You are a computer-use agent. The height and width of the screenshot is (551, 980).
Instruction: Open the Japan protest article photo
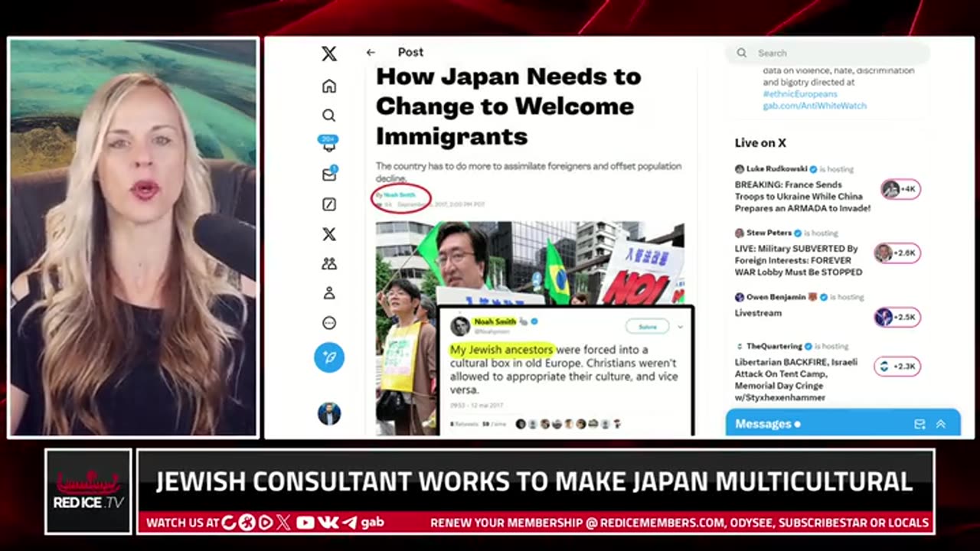530,328
